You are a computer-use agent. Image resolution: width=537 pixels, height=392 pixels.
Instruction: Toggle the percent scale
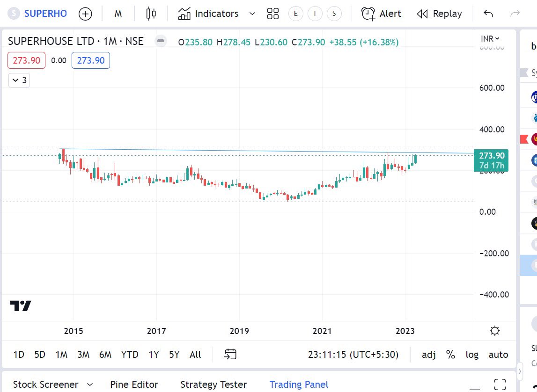451,355
